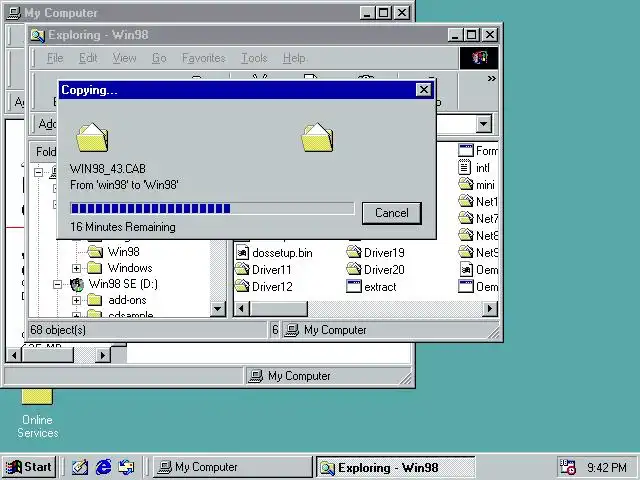Open the Edit menu

pyautogui.click(x=88, y=58)
